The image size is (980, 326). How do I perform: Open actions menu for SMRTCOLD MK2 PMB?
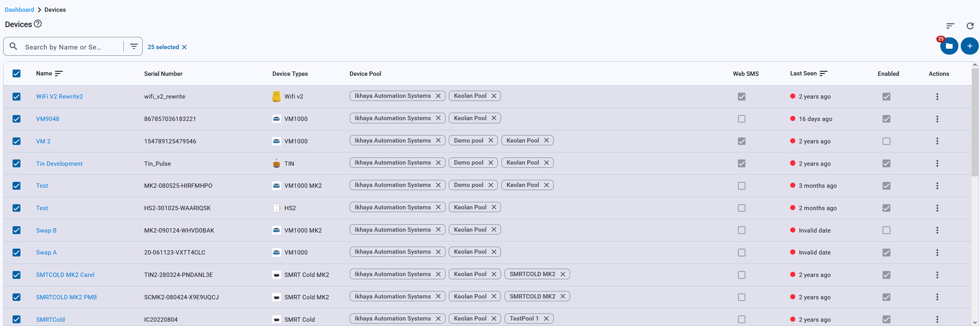coord(937,297)
